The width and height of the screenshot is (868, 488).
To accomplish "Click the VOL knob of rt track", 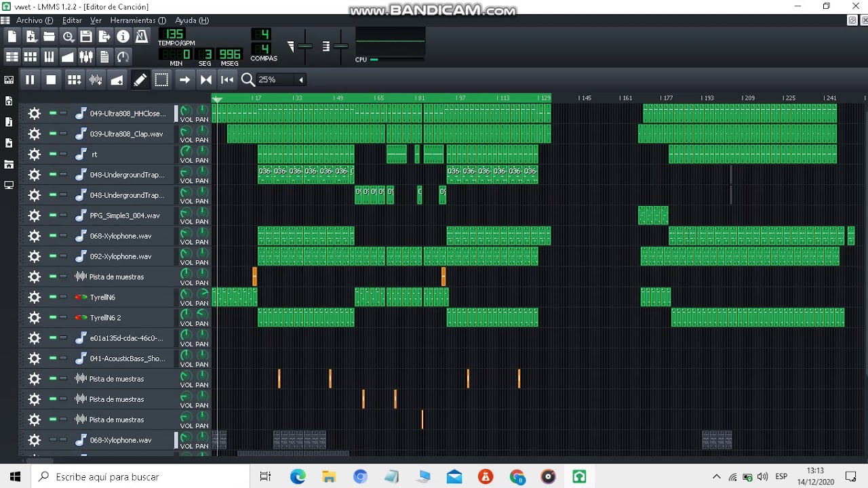I will (x=186, y=151).
